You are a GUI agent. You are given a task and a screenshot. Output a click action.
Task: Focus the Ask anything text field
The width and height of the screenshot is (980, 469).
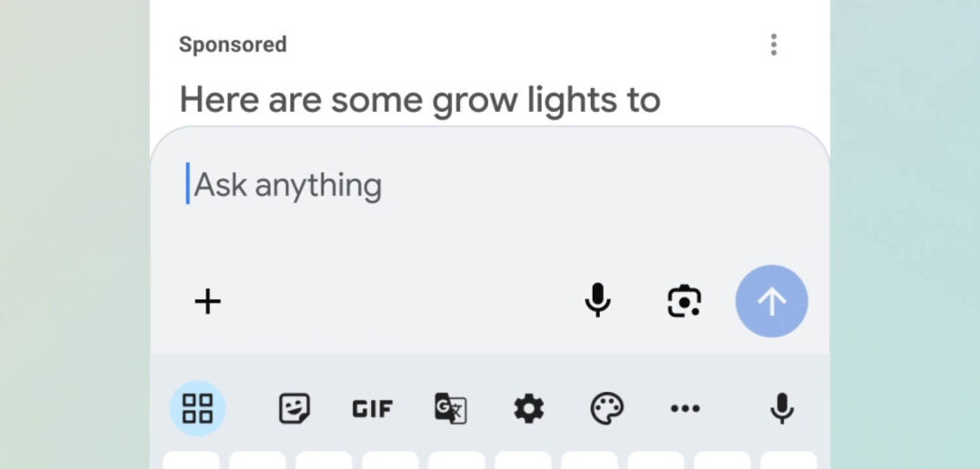tap(455, 186)
